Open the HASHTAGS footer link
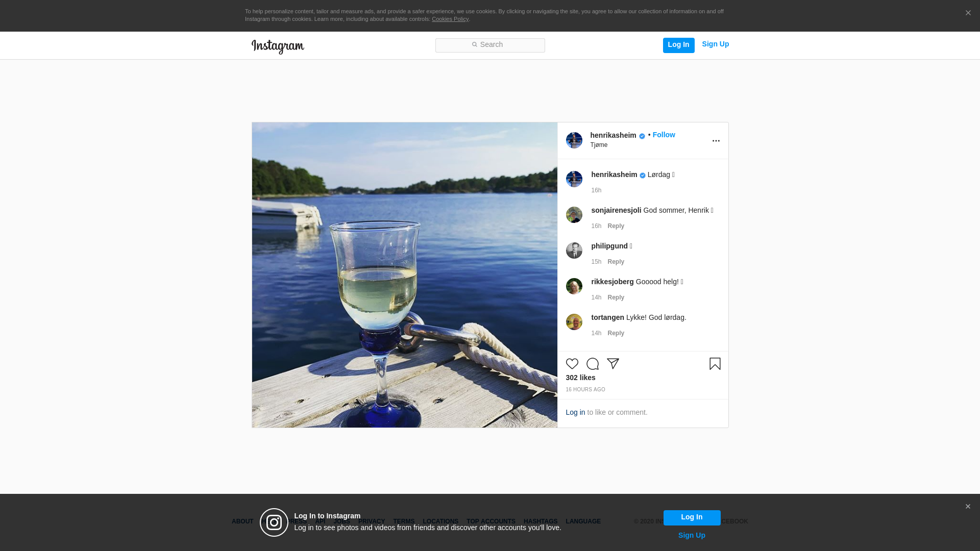The height and width of the screenshot is (551, 980). click(541, 522)
